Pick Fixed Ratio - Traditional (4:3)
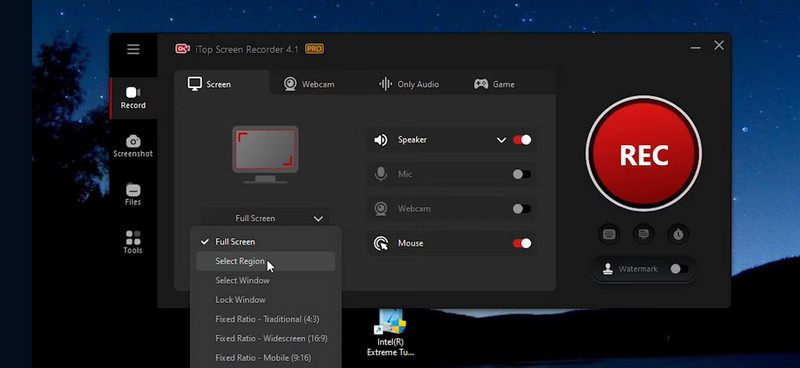Viewport: 800px width, 368px height. [265, 320]
